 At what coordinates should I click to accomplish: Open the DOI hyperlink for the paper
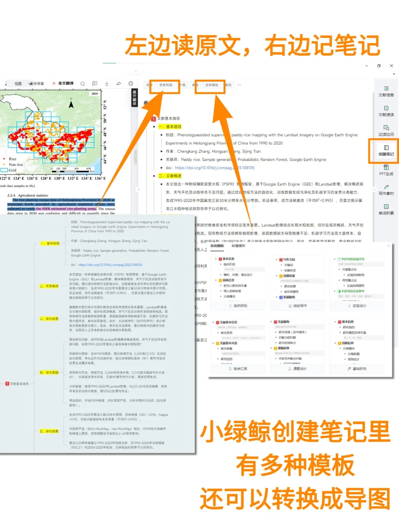(x=215, y=168)
